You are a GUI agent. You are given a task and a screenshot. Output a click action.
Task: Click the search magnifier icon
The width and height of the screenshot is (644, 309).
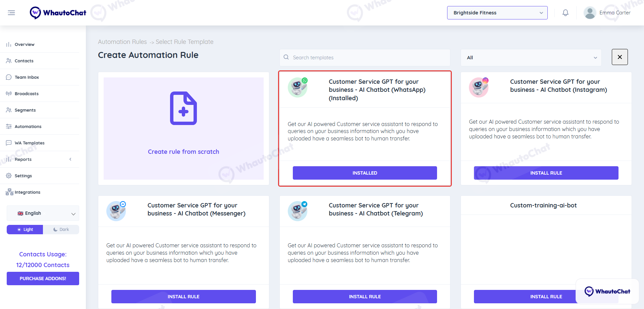click(286, 57)
